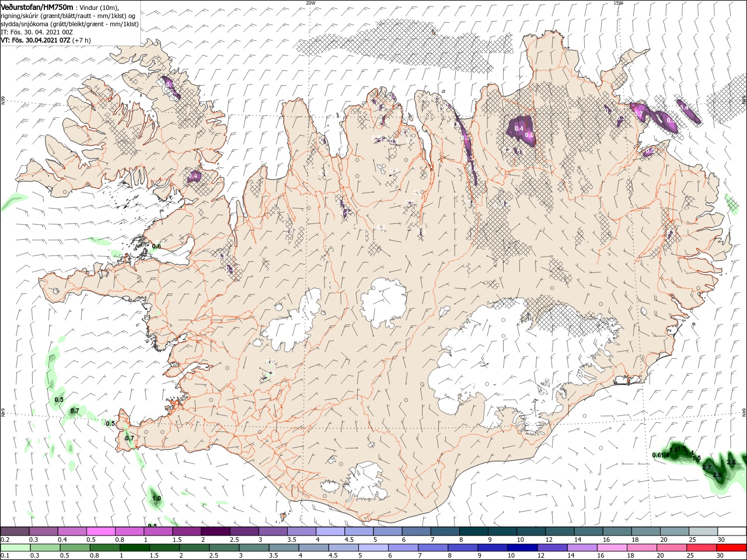
Task: Select the light grey top-row swatch labeled 25
Action: pyautogui.click(x=703, y=531)
